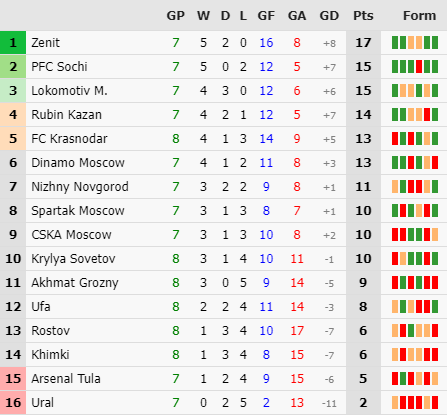Screen dimensions: 447x415
Task: Click Dinamo Moscow's last red form bar
Action: 435,163
